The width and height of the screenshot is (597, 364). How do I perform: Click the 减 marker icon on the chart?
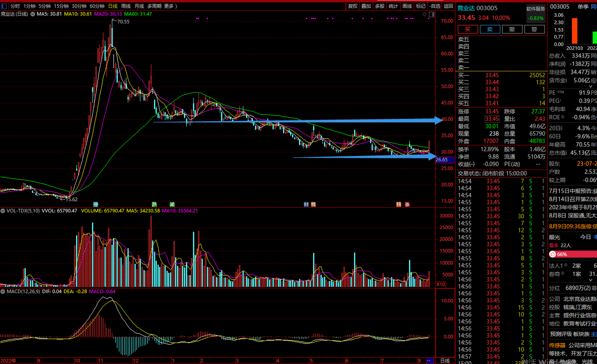click(172, 204)
